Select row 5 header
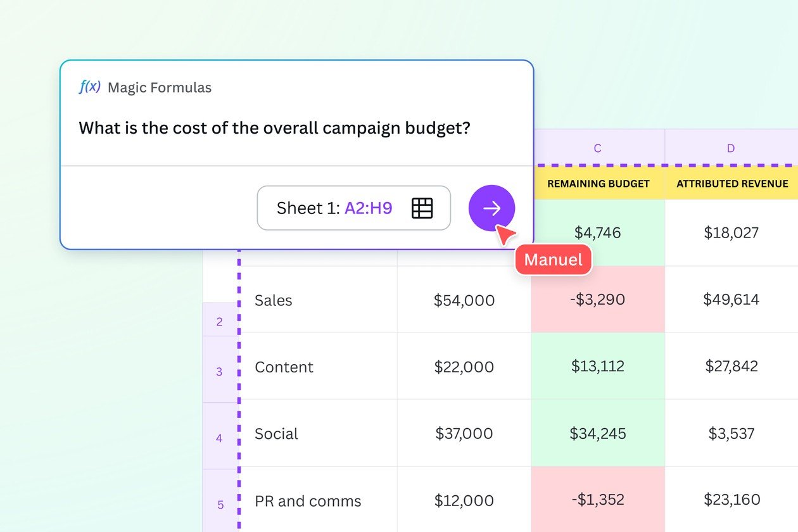 tap(219, 504)
